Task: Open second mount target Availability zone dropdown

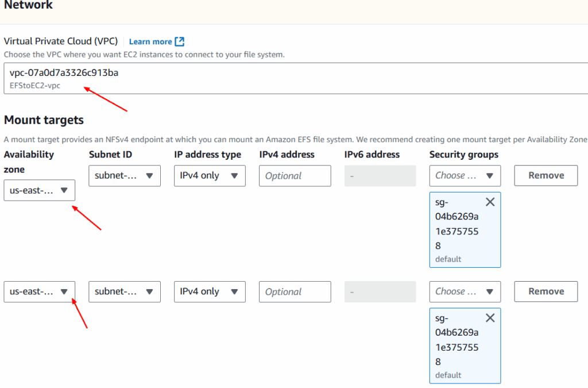Action: pos(40,291)
